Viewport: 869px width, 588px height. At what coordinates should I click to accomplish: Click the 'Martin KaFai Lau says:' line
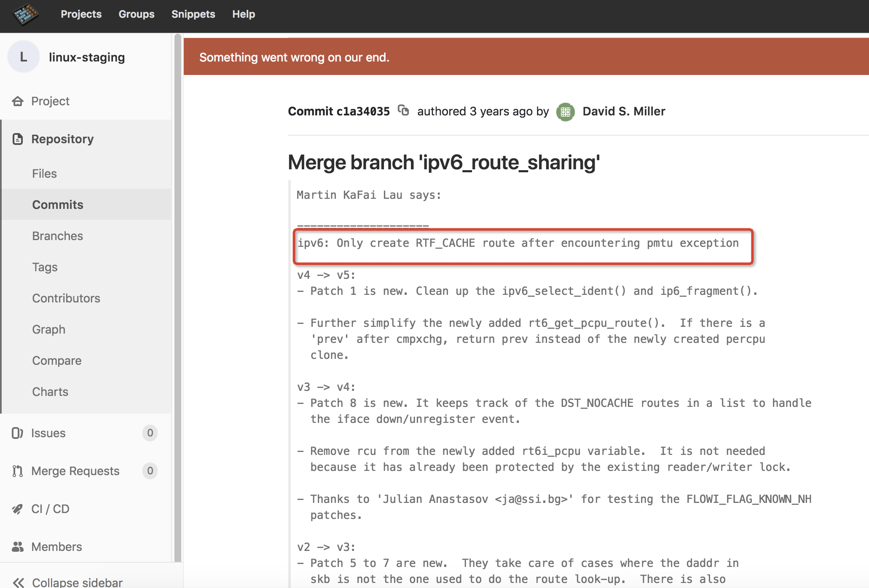pos(369,195)
